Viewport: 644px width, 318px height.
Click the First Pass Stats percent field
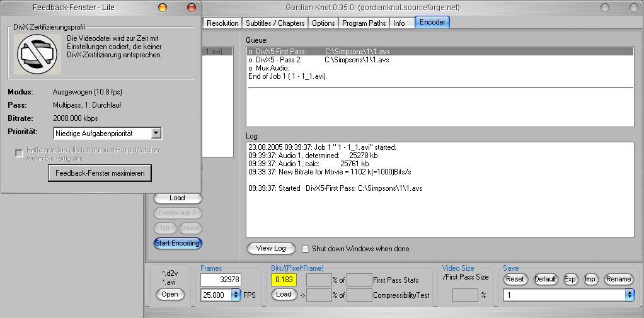pos(319,280)
